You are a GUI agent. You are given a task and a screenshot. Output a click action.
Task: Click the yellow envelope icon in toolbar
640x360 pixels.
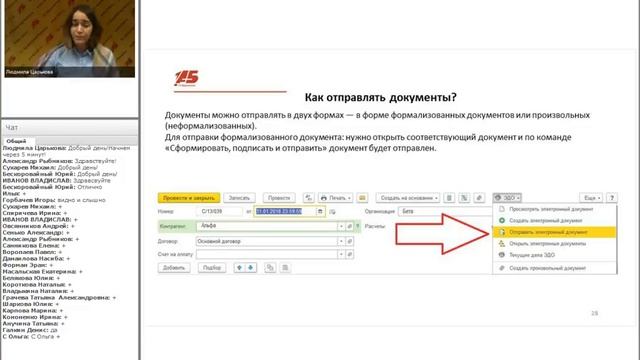click(x=362, y=198)
